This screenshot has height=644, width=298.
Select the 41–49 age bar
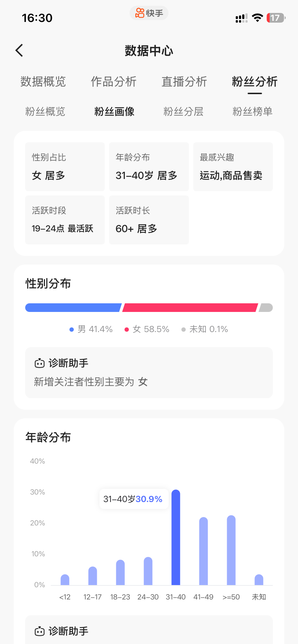tap(203, 551)
